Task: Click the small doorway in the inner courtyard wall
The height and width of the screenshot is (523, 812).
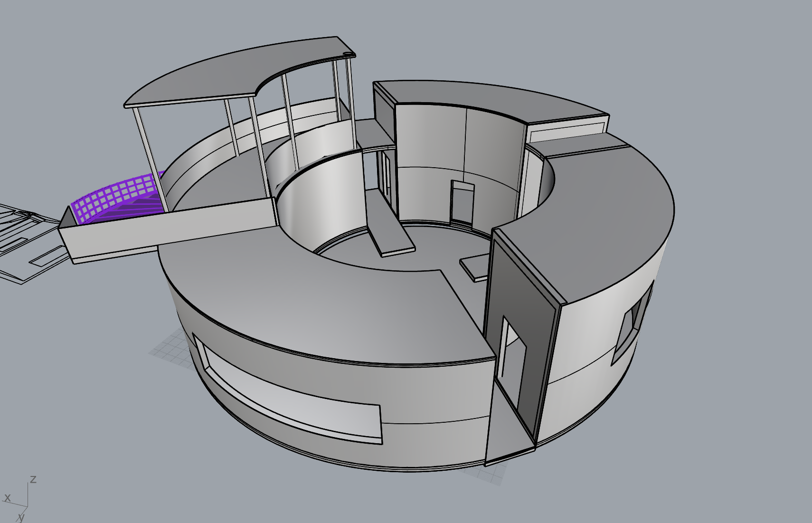Action: [x=462, y=202]
